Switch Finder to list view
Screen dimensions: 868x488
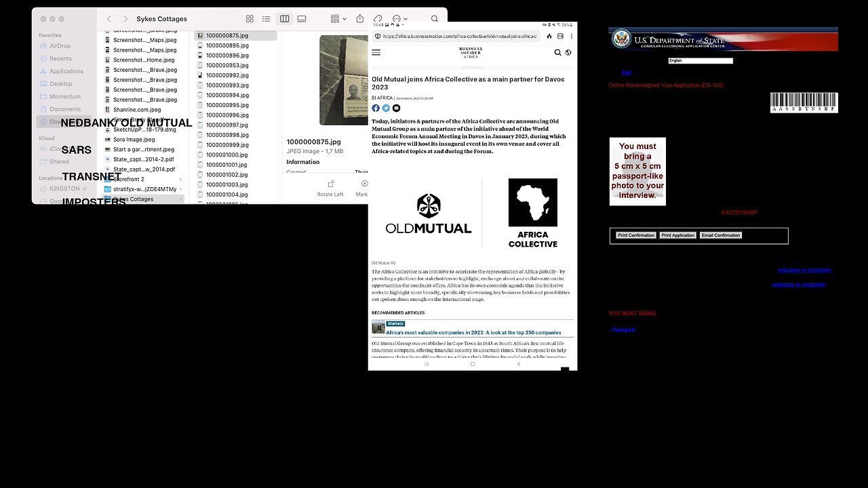coord(267,19)
